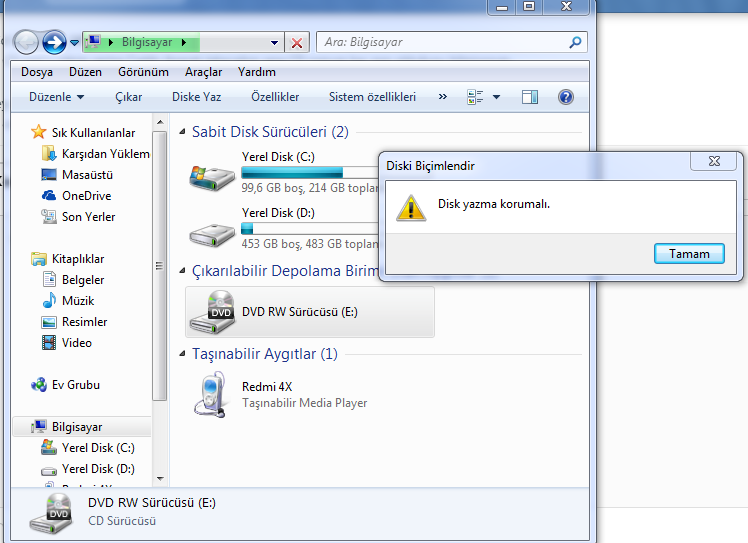The width and height of the screenshot is (748, 543).
Task: Select the DVD RW Sürücüsü (E:) drive
Action: [x=310, y=312]
